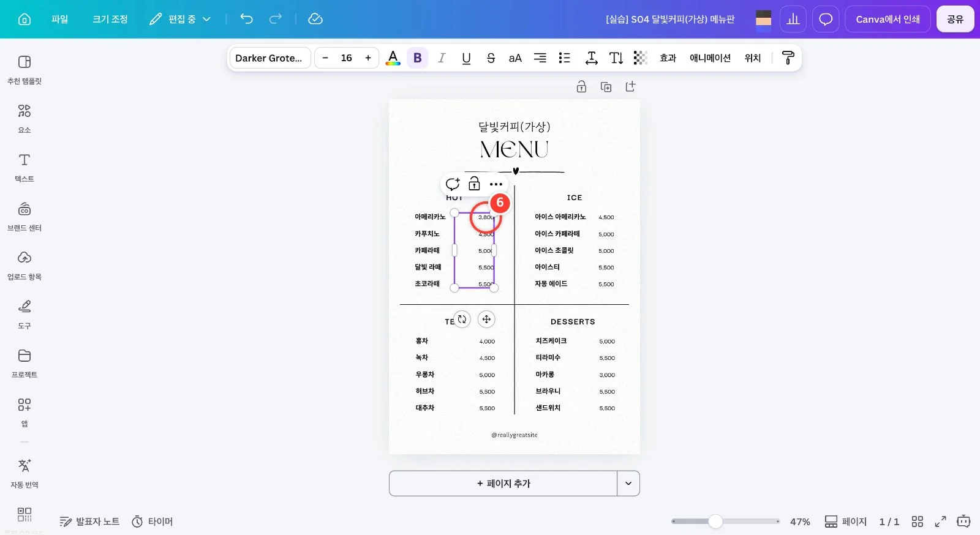Image resolution: width=980 pixels, height=535 pixels.
Task: Open 브랜드 센터 sidebar panel
Action: (x=24, y=217)
